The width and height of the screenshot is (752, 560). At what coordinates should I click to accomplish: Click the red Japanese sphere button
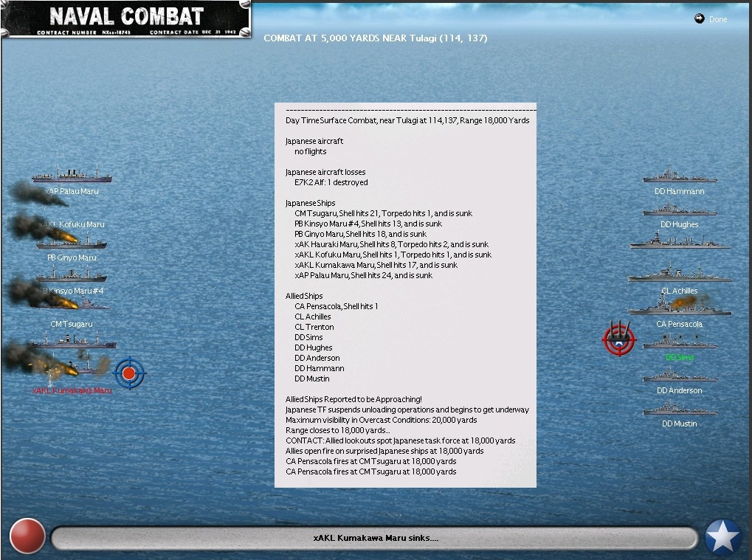(27, 536)
